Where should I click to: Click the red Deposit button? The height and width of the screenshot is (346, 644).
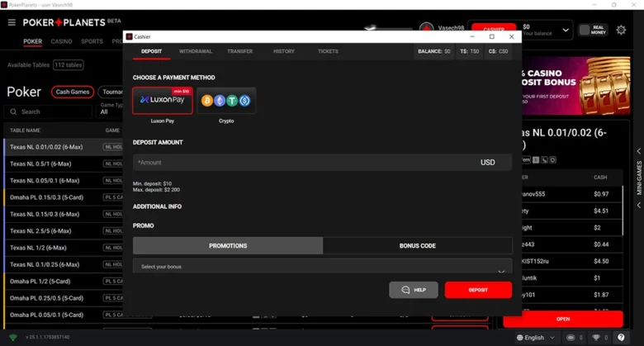click(x=478, y=290)
